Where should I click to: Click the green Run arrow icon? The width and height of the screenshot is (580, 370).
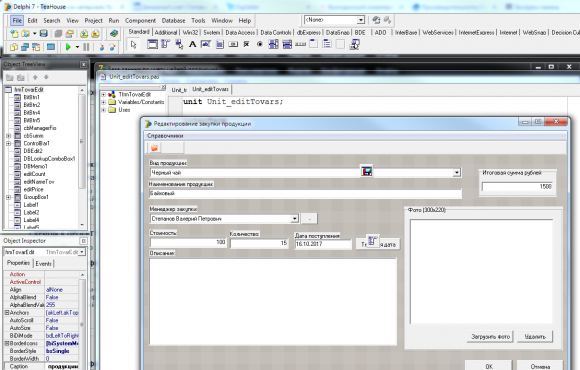68,47
